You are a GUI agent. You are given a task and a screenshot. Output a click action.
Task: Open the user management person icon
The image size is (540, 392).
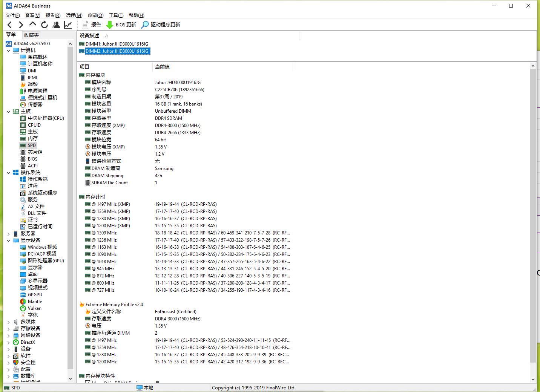(x=56, y=25)
